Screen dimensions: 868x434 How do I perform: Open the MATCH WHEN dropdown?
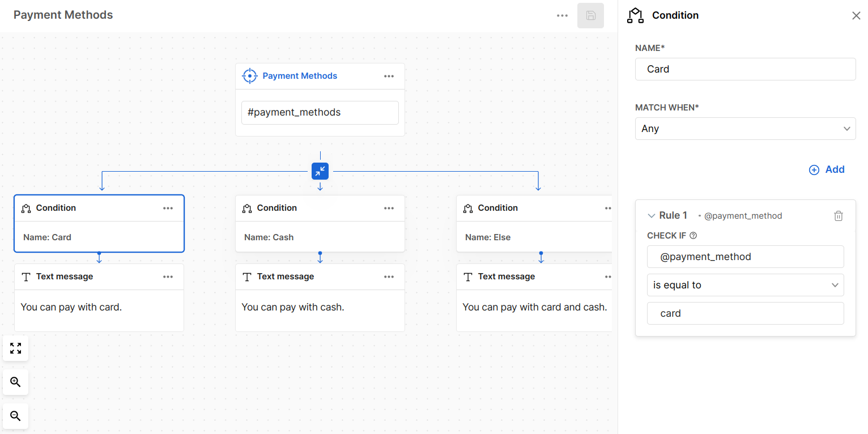tap(745, 129)
